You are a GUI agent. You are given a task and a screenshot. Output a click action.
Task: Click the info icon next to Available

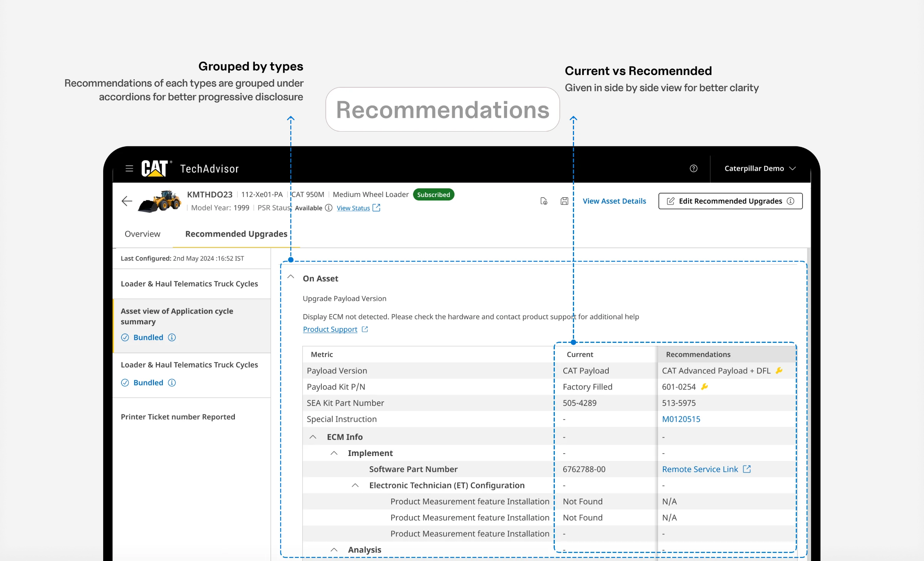tap(329, 208)
